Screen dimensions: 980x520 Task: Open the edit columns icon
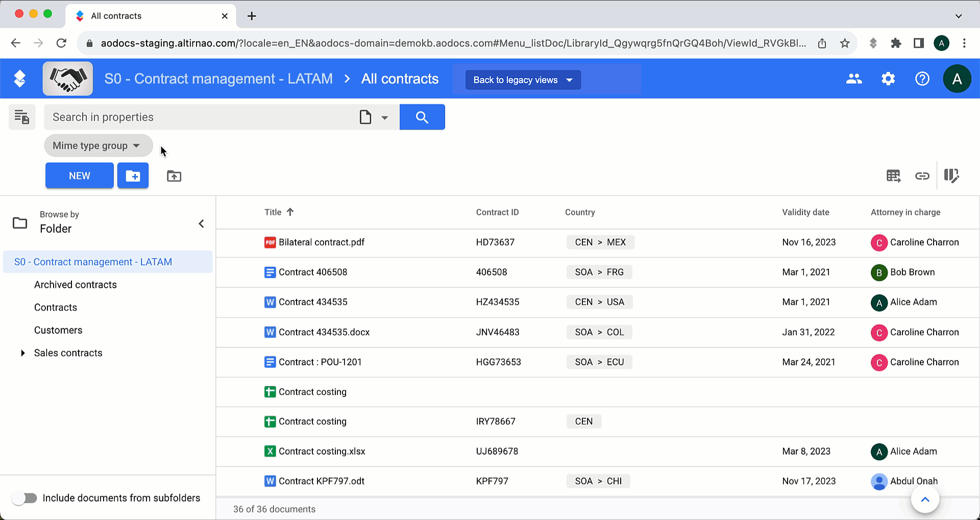(x=951, y=176)
